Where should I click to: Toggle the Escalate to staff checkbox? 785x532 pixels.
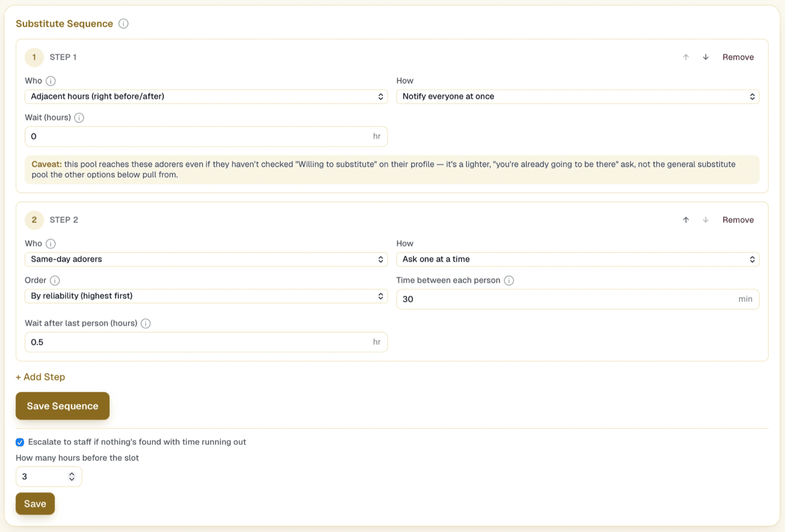[20, 442]
